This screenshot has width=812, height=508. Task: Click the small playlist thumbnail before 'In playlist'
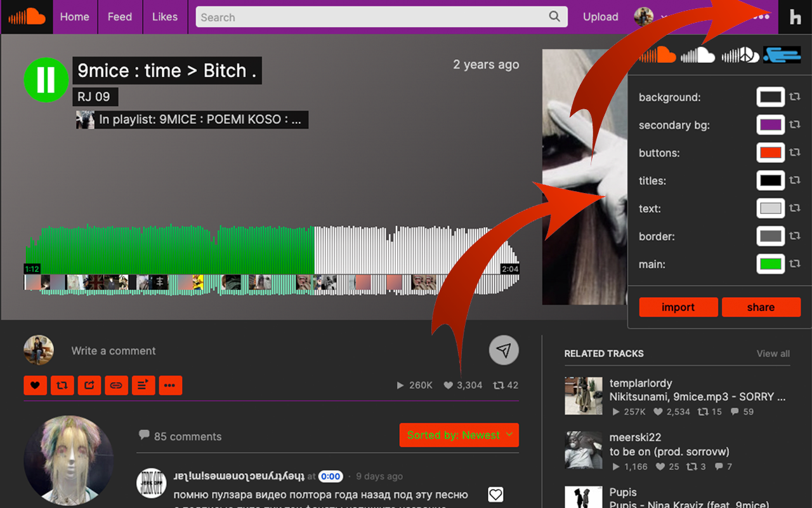[x=85, y=119]
